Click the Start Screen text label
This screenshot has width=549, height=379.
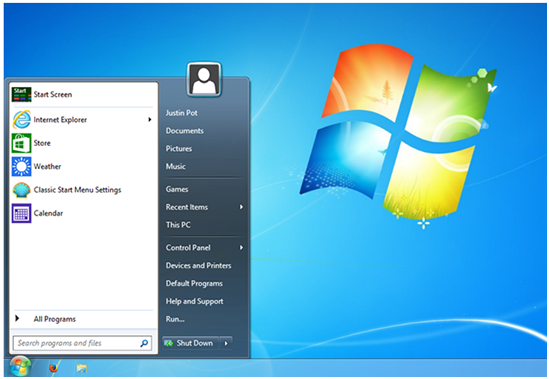coord(53,95)
